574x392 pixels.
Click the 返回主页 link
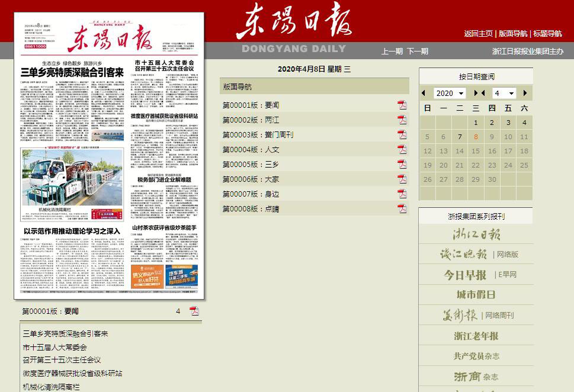point(478,34)
